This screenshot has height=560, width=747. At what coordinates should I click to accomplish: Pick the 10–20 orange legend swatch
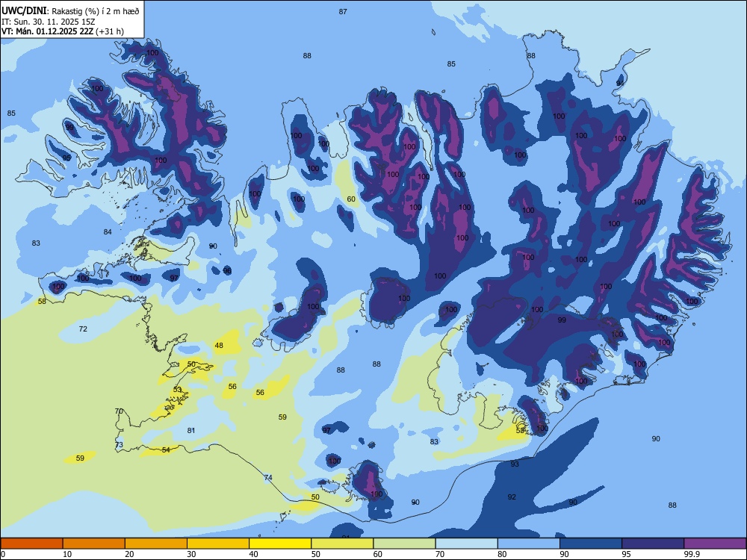click(x=94, y=544)
